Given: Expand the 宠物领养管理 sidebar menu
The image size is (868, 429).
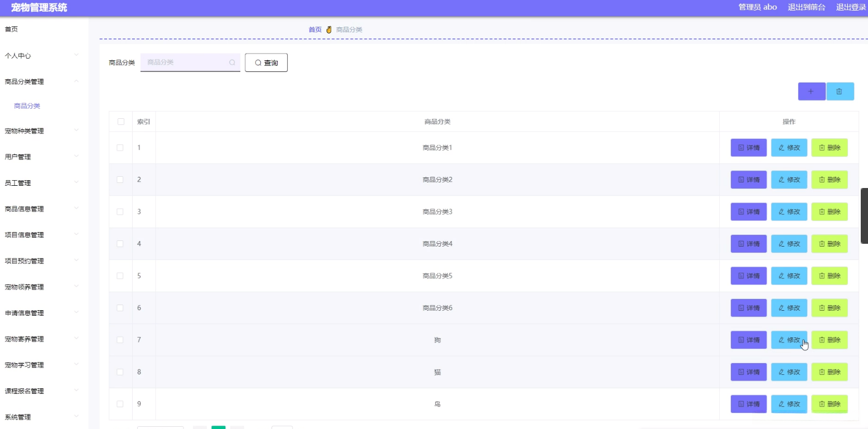Looking at the screenshot, I should pos(44,287).
